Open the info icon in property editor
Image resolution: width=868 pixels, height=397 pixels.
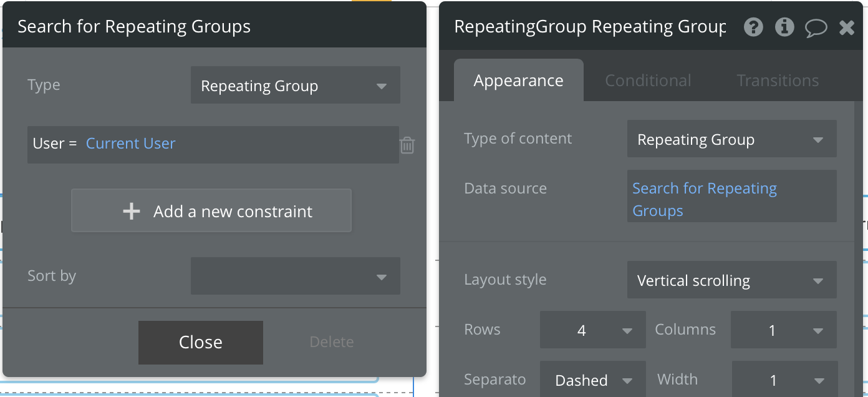[x=784, y=27]
